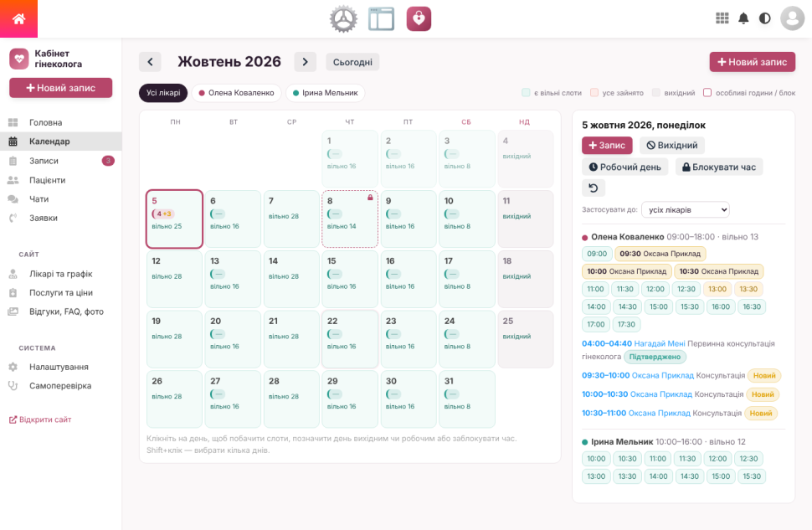Viewport: 812px width, 530px height.
Task: Click the undo reset icon button
Action: [x=594, y=188]
